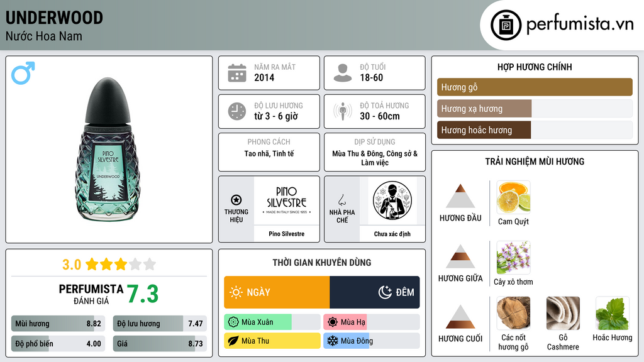Click the Hương gỗ accord bar
The height and width of the screenshot is (362, 644).
click(535, 87)
